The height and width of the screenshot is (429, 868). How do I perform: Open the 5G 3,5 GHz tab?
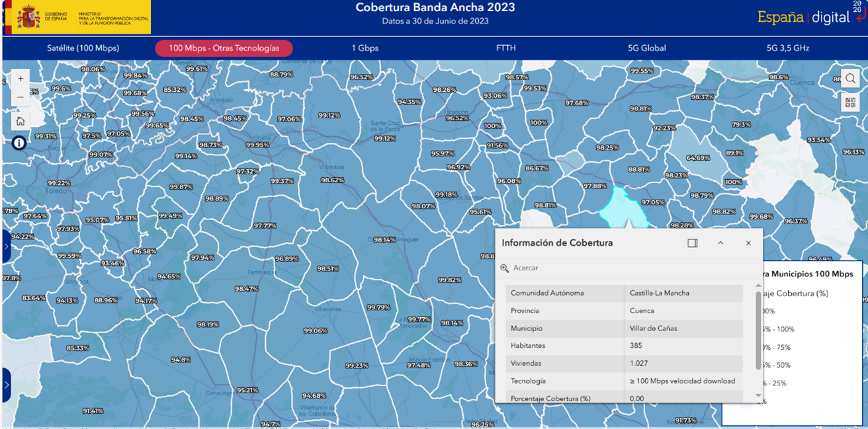click(x=788, y=48)
